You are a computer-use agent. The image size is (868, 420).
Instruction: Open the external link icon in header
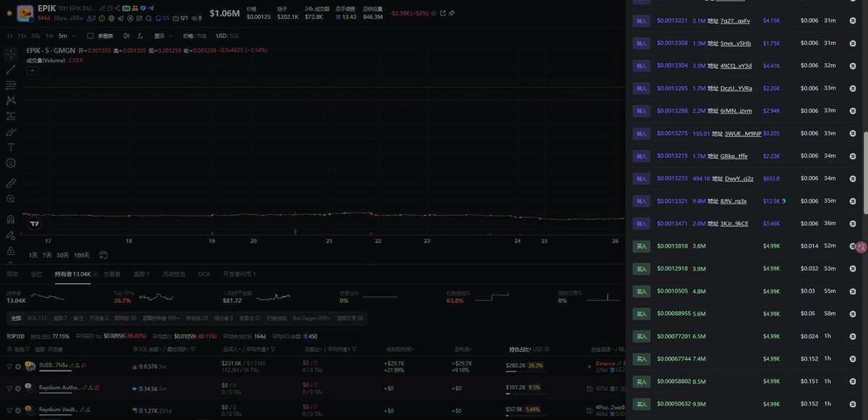443,13
